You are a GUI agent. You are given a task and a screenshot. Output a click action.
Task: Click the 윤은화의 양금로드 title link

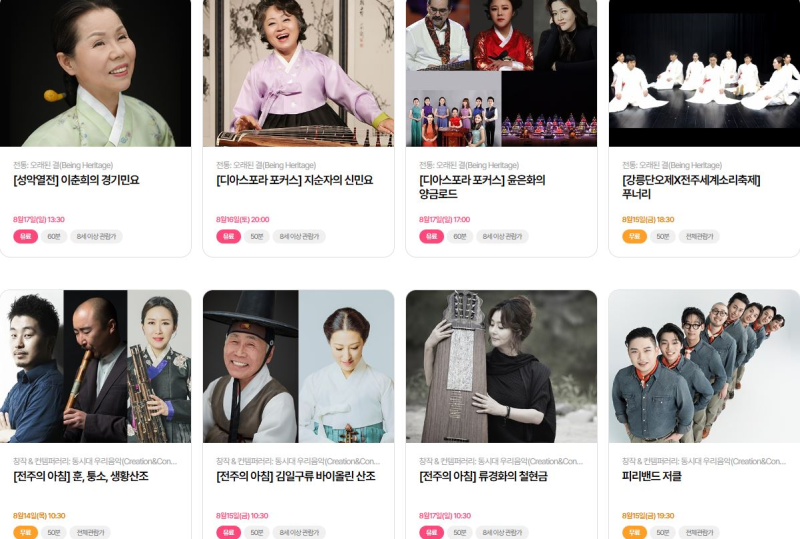click(482, 187)
